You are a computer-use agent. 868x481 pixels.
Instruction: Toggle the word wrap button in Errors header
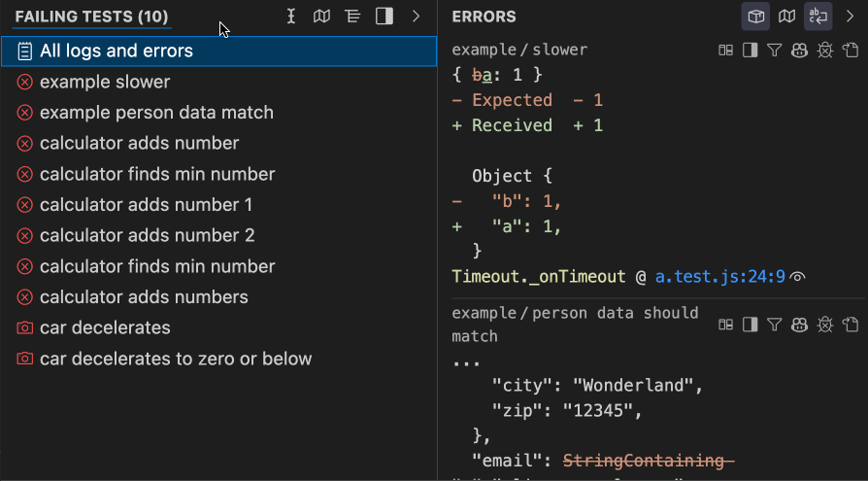818,17
